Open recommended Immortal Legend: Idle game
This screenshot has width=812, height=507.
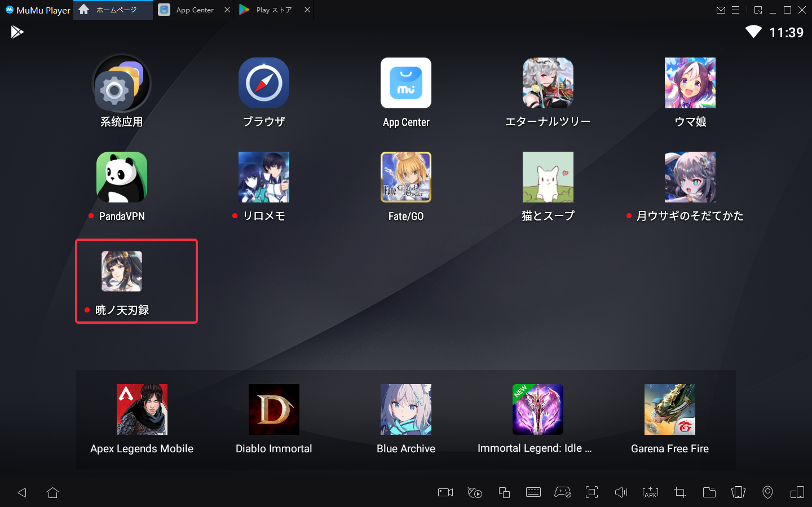tap(538, 409)
